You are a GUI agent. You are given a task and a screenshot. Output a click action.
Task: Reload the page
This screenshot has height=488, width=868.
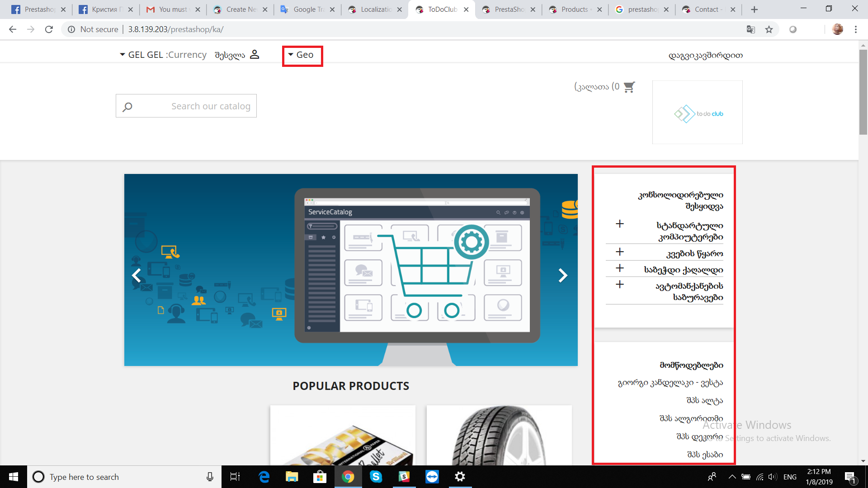(49, 29)
